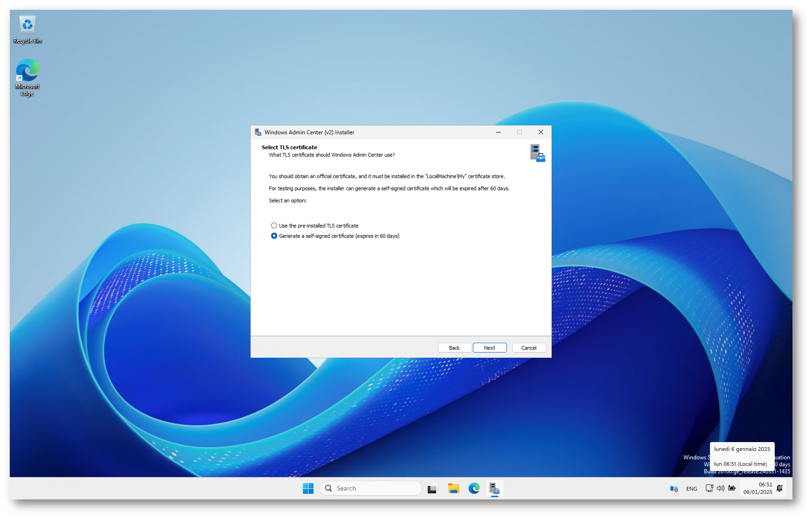Click the server toolbox icon in installer header
812x519 pixels.
(538, 153)
